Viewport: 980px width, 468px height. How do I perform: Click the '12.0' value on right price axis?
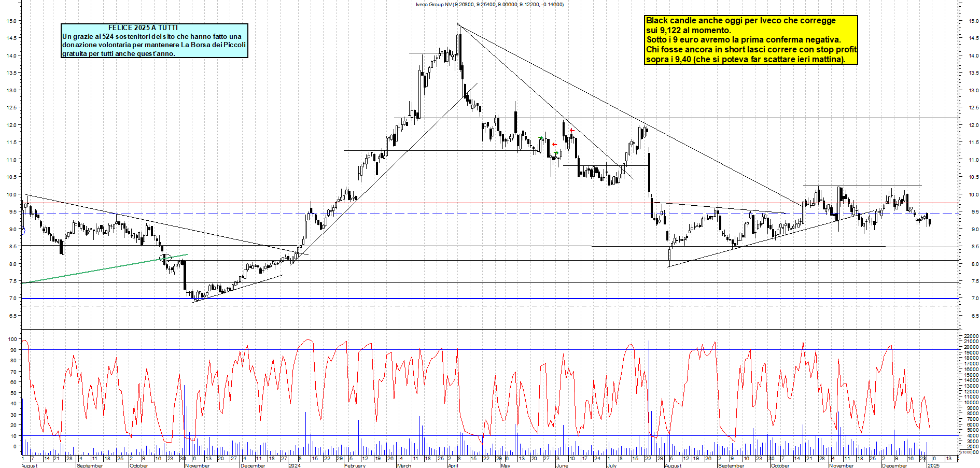click(973, 125)
